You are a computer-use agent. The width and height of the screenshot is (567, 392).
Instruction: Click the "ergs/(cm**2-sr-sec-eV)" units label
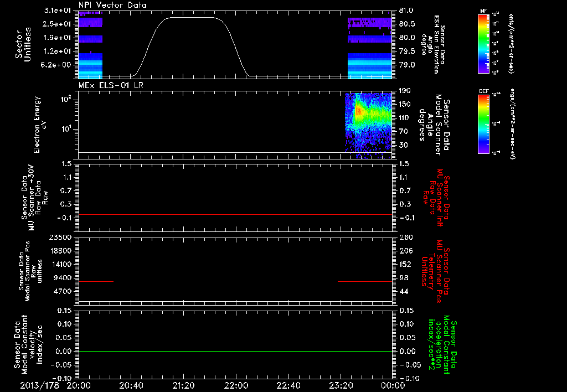513,124
